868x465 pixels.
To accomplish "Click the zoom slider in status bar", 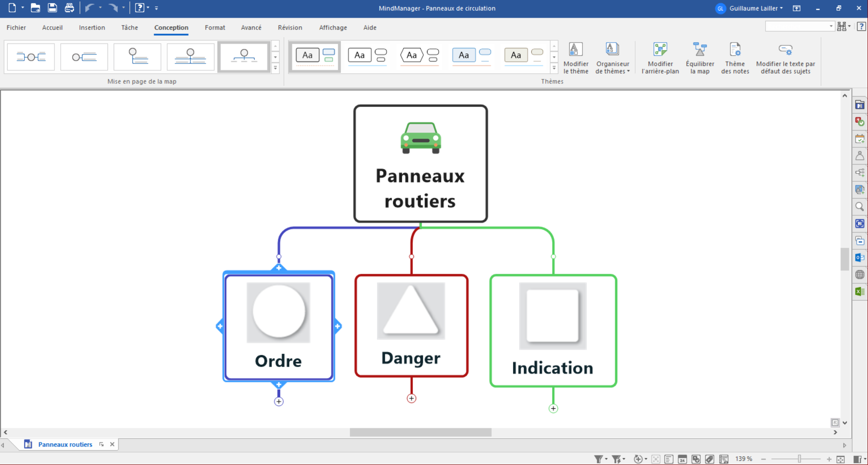I will click(800, 459).
